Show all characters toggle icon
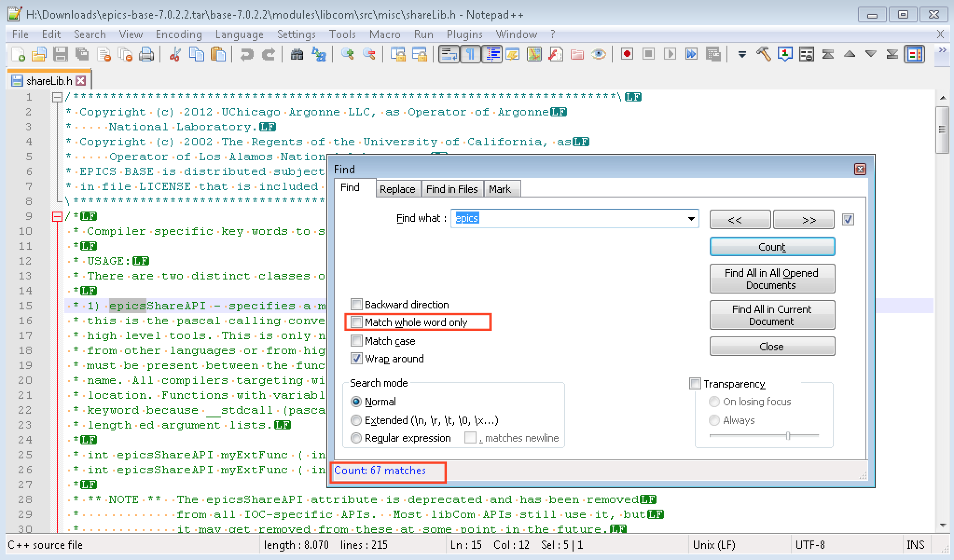The image size is (954, 560). pyautogui.click(x=470, y=54)
